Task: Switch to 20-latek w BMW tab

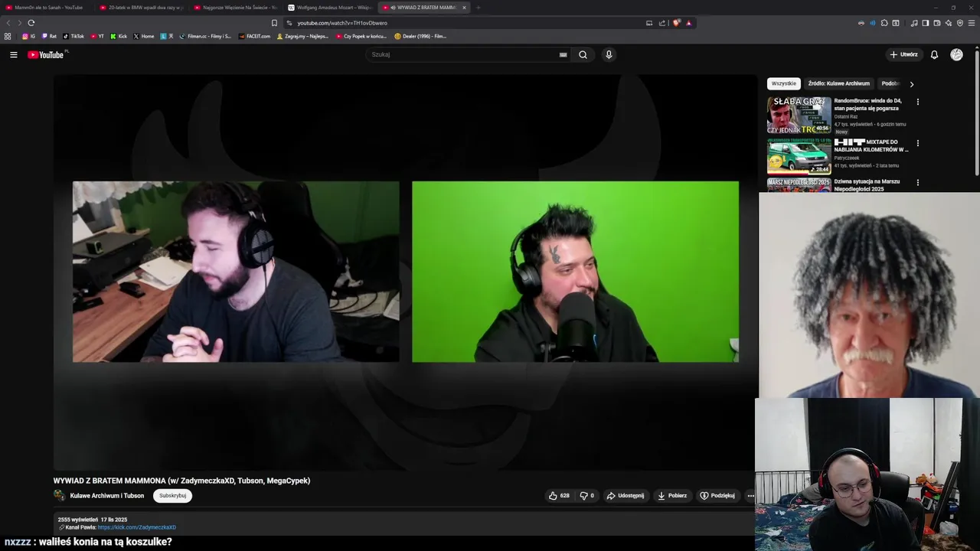Action: [x=142, y=8]
